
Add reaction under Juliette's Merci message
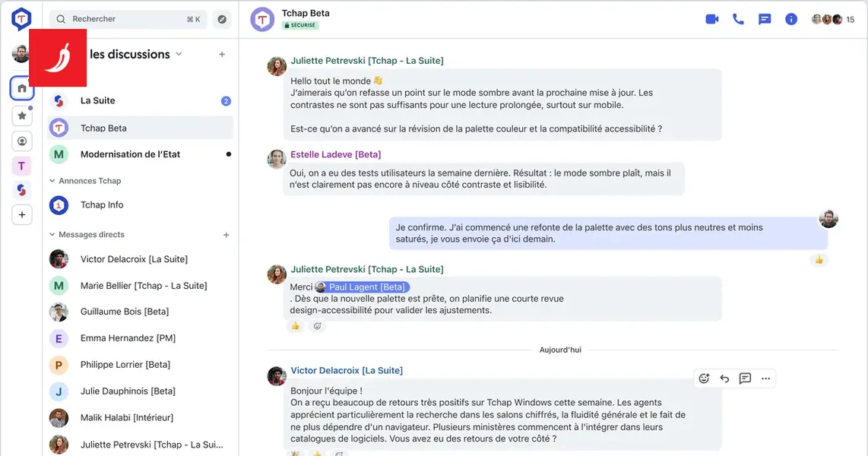tap(317, 326)
